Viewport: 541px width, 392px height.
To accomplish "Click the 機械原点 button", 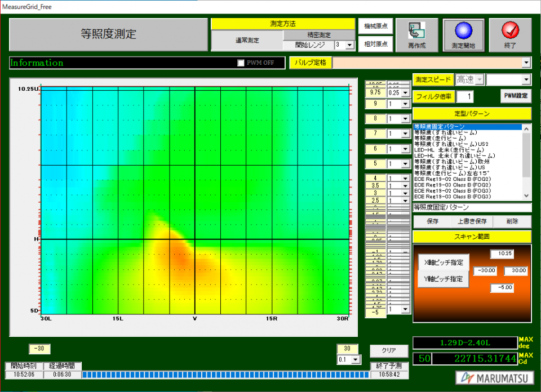I will pyautogui.click(x=375, y=26).
